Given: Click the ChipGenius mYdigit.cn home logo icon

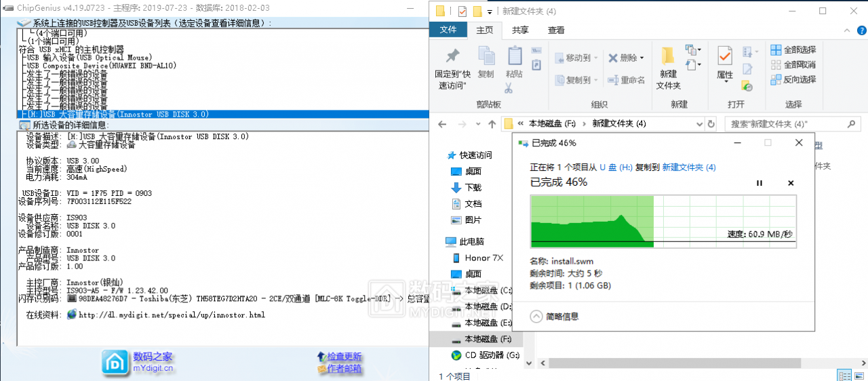Looking at the screenshot, I should pyautogui.click(x=115, y=363).
